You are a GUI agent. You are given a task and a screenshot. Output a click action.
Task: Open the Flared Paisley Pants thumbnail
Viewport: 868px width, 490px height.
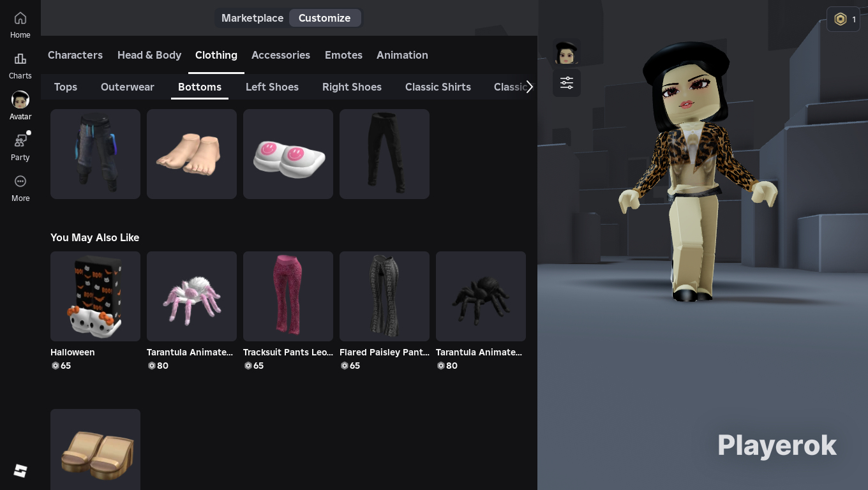click(384, 296)
